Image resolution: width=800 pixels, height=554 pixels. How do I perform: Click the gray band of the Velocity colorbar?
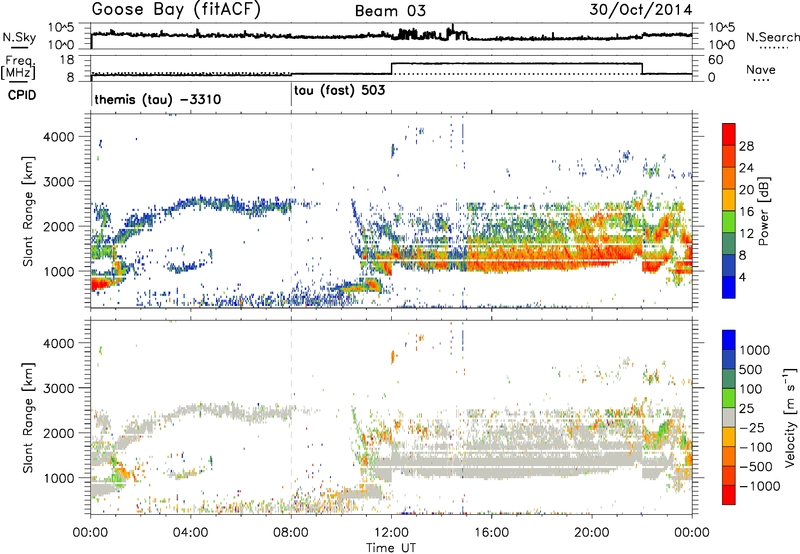729,417
